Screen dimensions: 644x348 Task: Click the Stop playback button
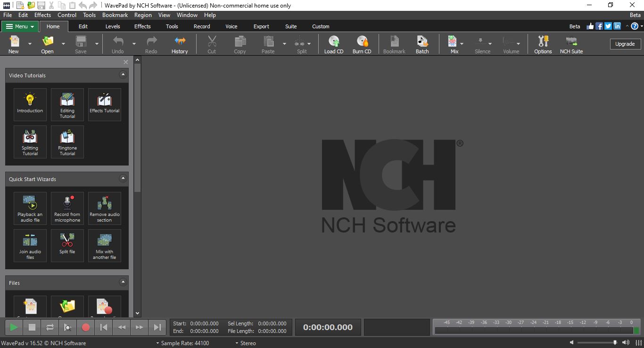point(32,327)
